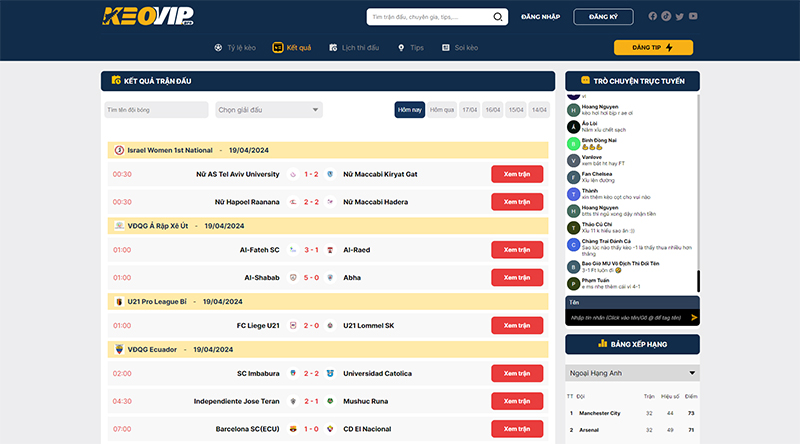800x444 pixels.
Task: Click the ĐĂNG KÝ button
Action: click(603, 17)
